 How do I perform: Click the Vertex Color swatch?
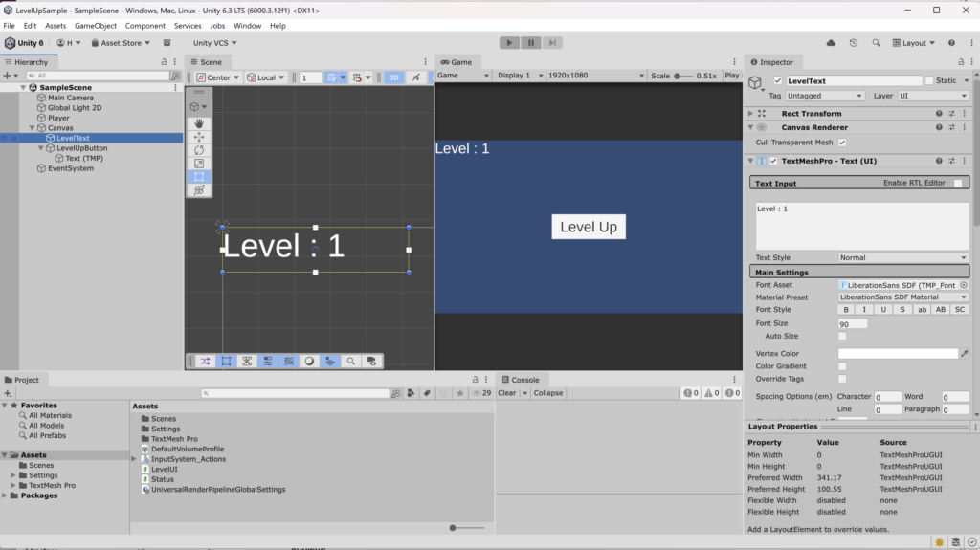897,354
